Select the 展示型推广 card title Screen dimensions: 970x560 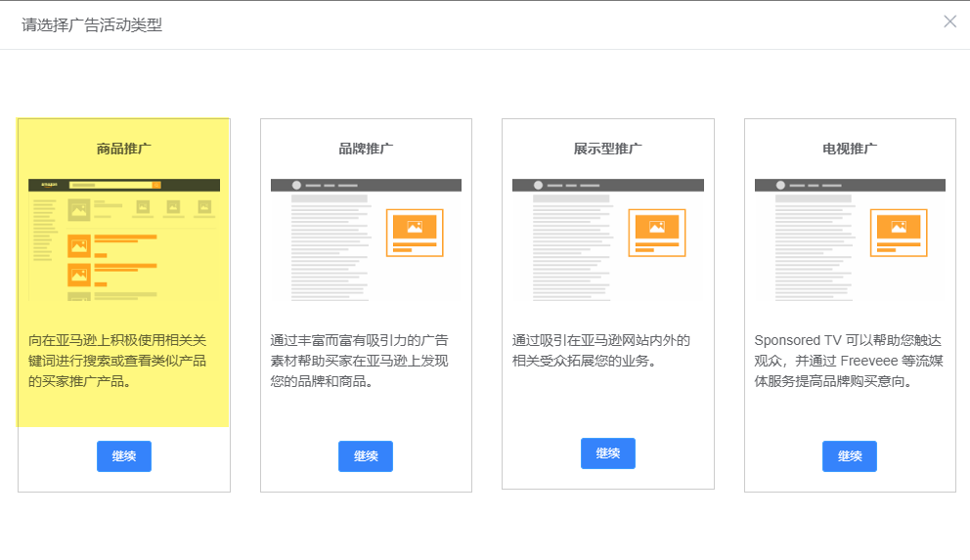pos(607,149)
